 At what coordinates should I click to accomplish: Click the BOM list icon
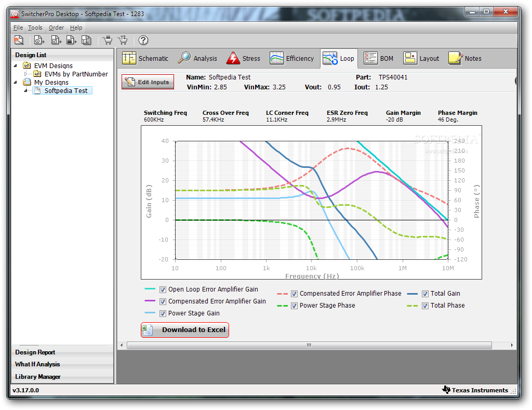tap(370, 58)
